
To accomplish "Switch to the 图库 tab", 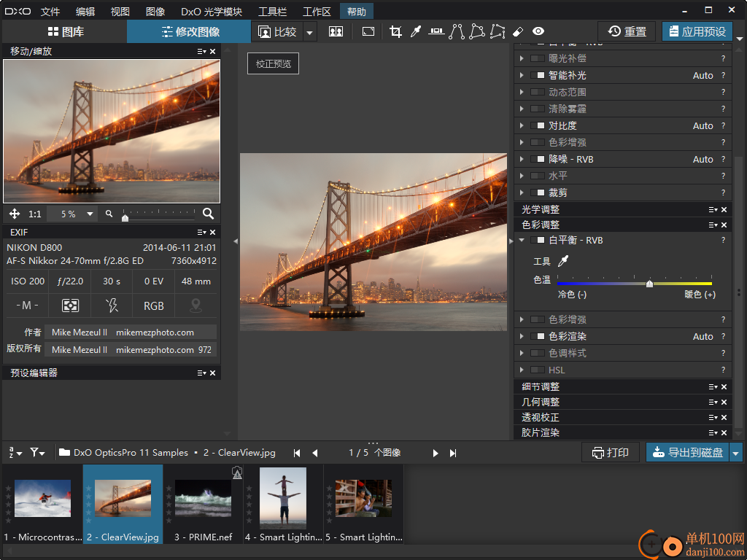I will [x=66, y=32].
